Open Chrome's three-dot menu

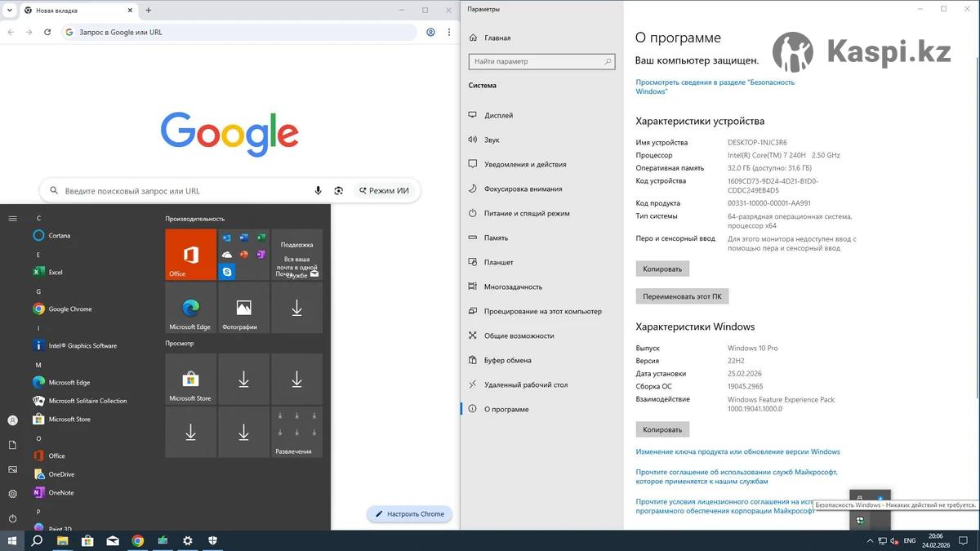click(449, 33)
